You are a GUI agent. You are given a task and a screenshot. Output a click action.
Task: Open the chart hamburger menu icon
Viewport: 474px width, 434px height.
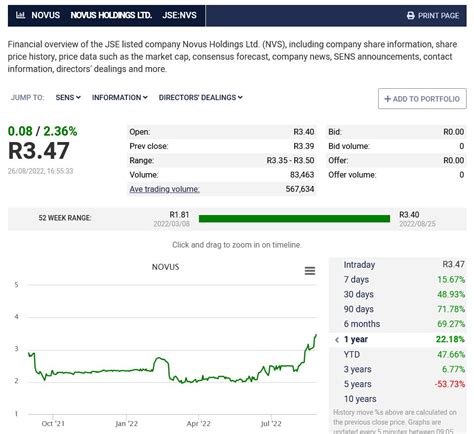310,271
